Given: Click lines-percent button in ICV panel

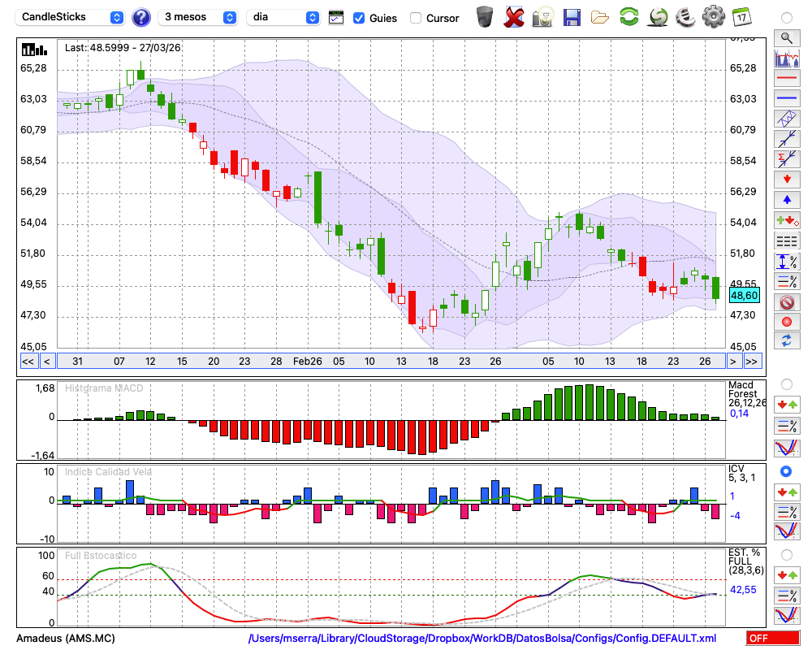Looking at the screenshot, I should pos(787,512).
